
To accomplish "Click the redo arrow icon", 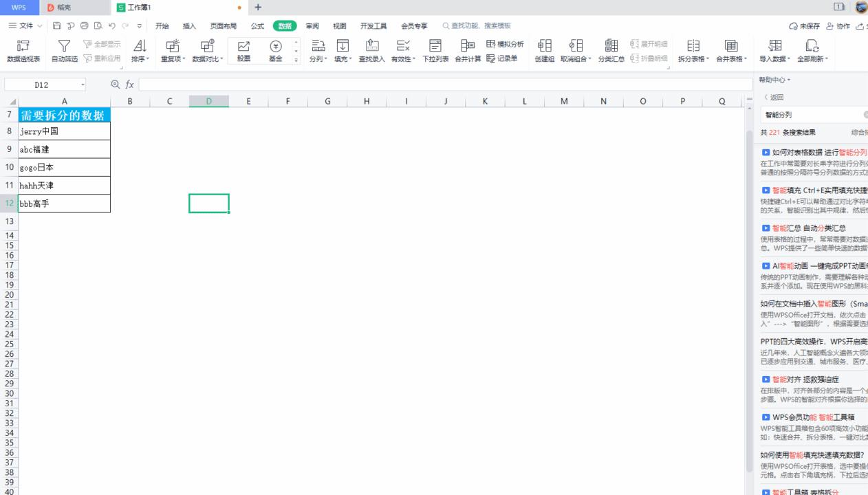I will [x=125, y=26].
